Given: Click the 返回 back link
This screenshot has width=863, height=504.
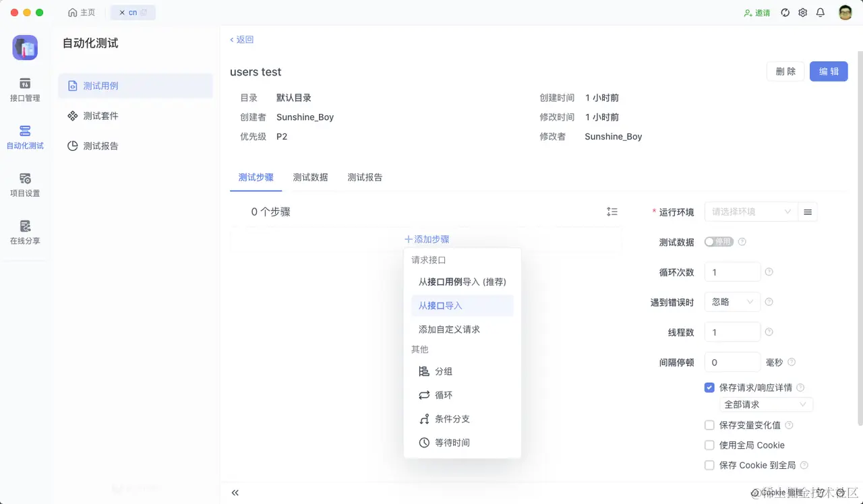Looking at the screenshot, I should pos(242,40).
